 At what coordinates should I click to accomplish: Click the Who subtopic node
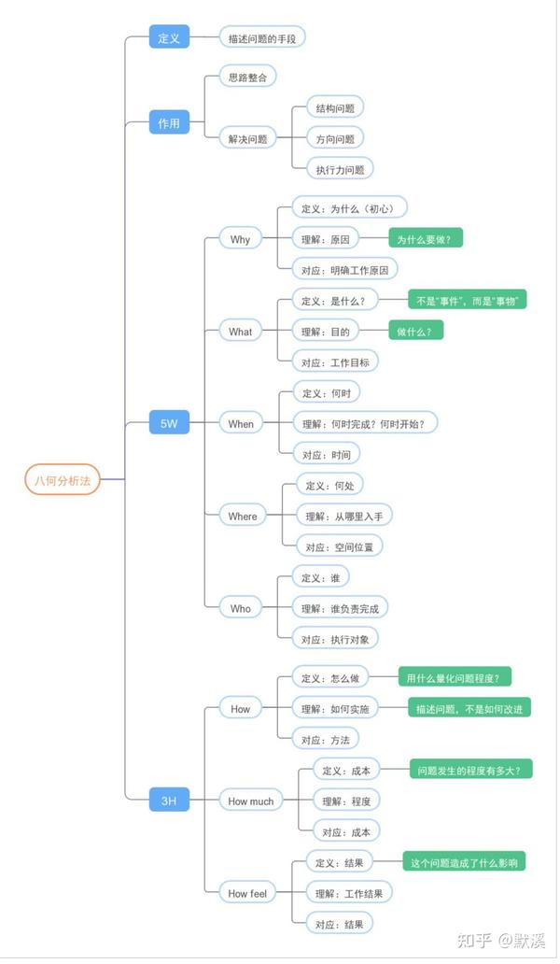pyautogui.click(x=241, y=608)
